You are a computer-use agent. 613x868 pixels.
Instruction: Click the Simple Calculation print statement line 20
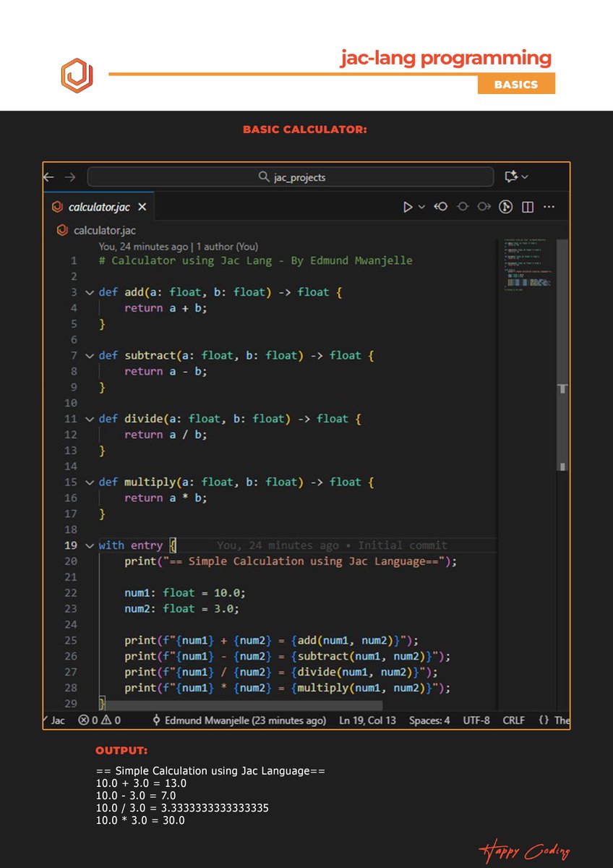click(x=291, y=561)
